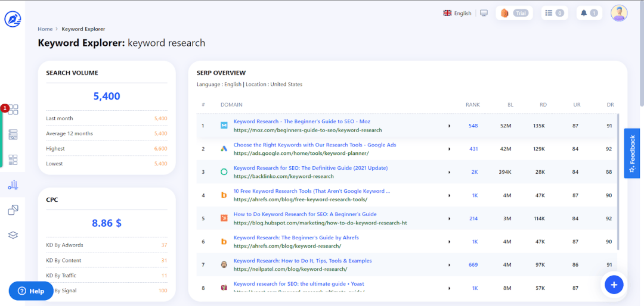This screenshot has height=306, width=644.
Task: Open Moz Beginner's Guide to SEO title link
Action: click(x=302, y=121)
